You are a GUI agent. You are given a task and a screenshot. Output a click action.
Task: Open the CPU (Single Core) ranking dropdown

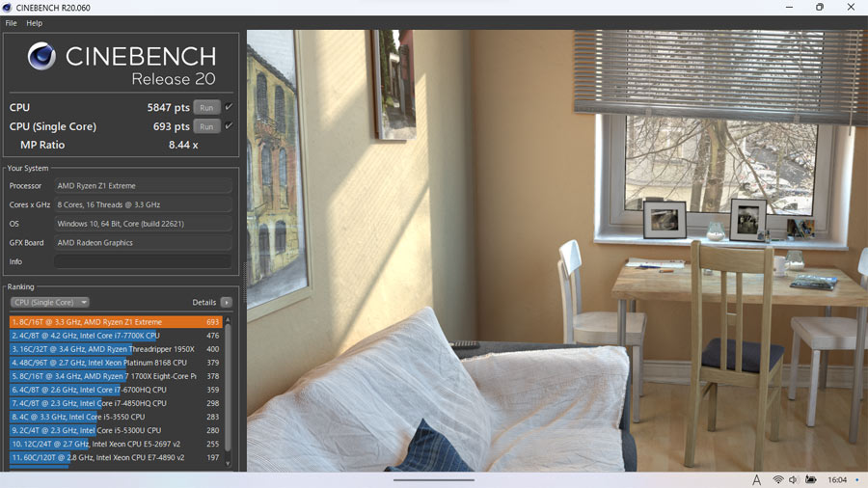(x=50, y=302)
